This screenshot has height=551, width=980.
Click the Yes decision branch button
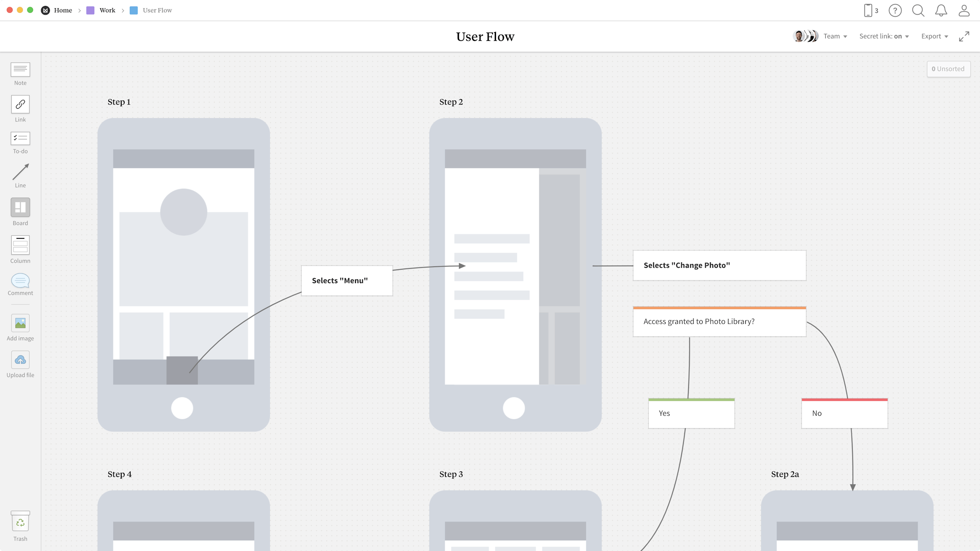691,412
